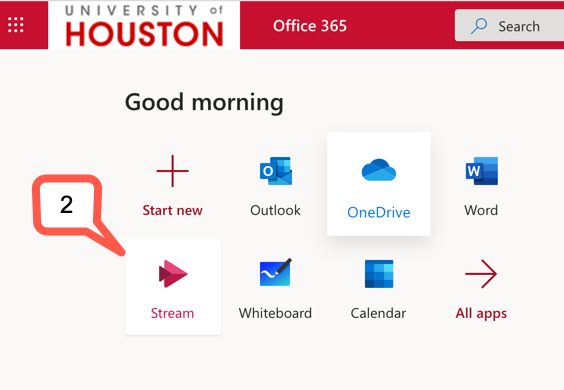Click the Start new plus icon

point(173,171)
